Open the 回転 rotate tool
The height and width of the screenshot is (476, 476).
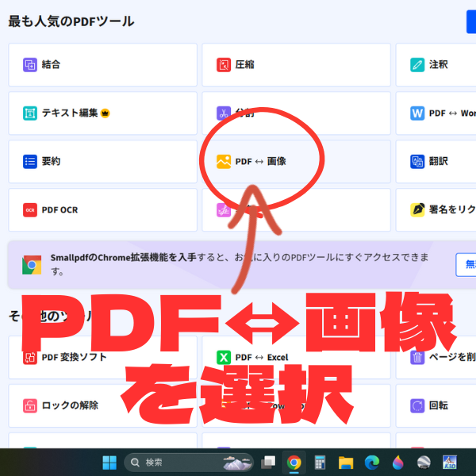(x=438, y=405)
